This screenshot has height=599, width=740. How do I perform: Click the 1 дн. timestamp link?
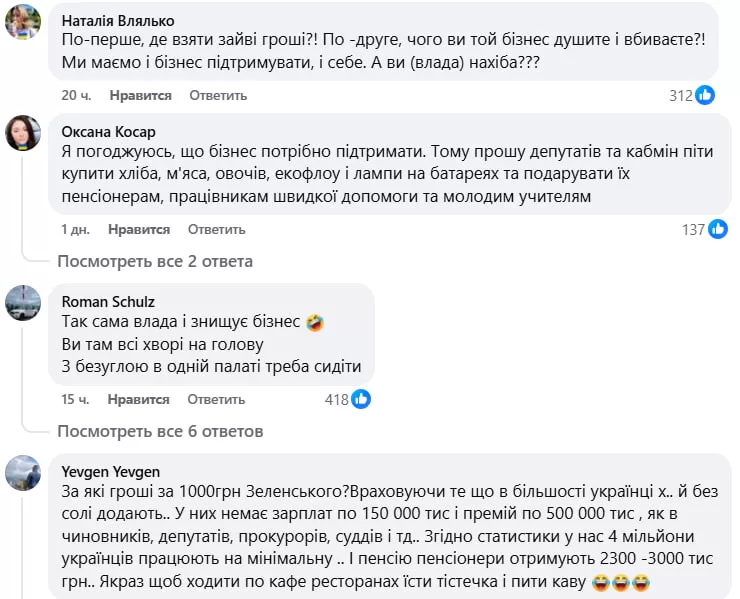coord(75,230)
